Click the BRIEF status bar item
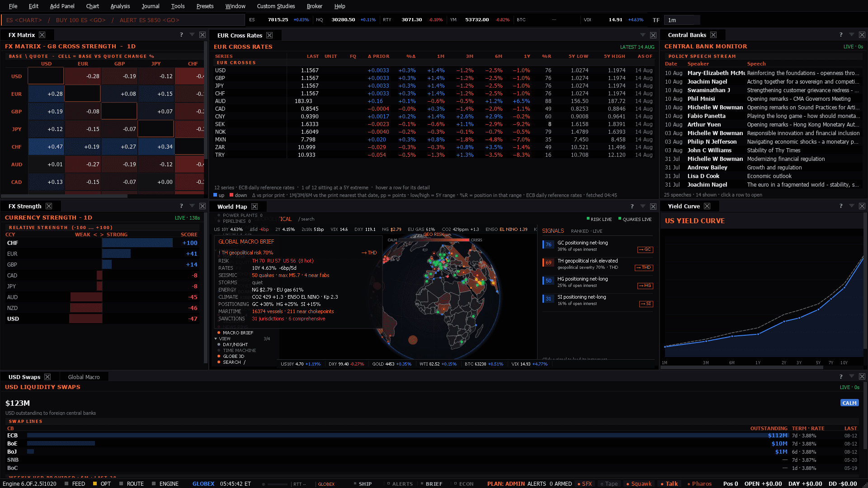The width and height of the screenshot is (868, 488). (x=431, y=483)
